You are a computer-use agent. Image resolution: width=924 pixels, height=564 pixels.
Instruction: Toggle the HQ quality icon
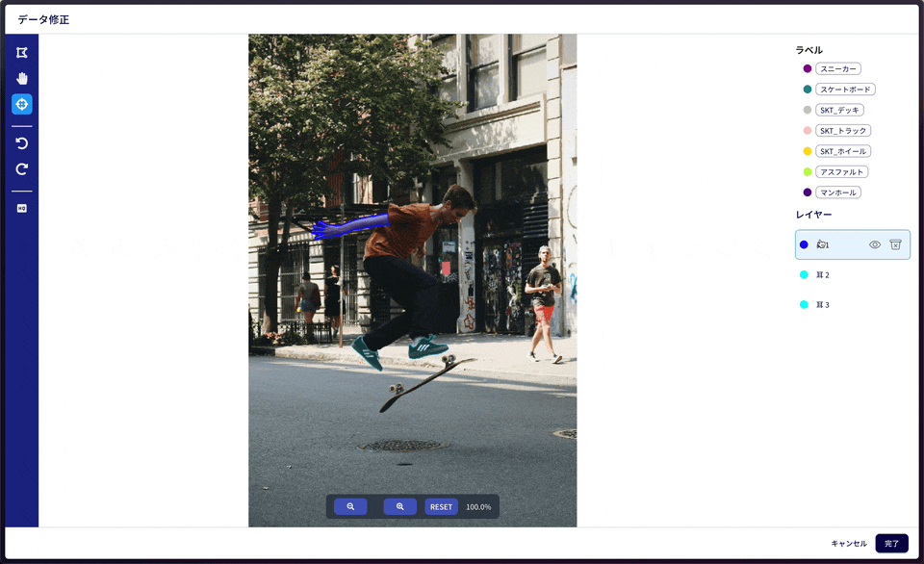pyautogui.click(x=21, y=208)
